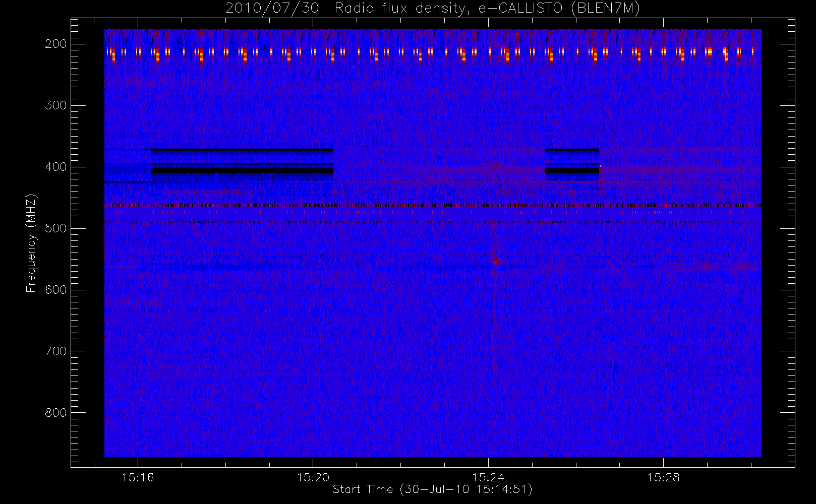Click the 'Start Time (30-Jul-10 15:14:51)' label
Image resolution: width=816 pixels, height=504 pixels.
click(x=433, y=489)
